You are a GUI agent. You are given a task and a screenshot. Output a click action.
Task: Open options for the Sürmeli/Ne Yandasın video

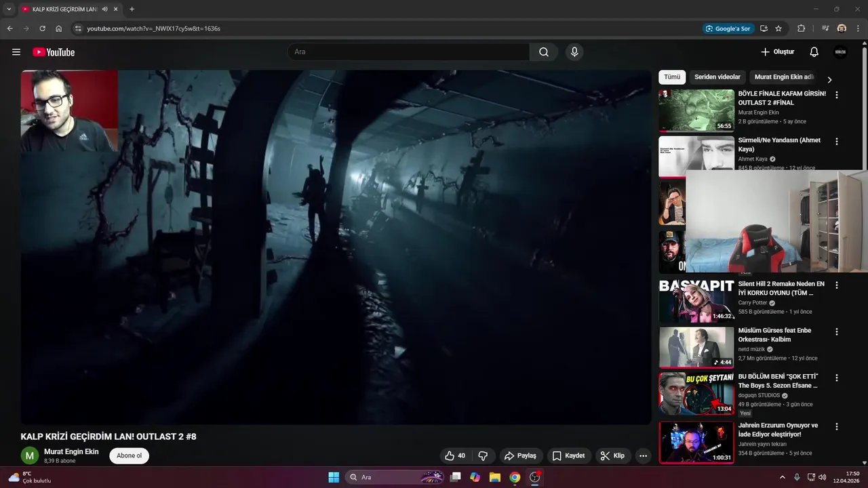click(x=837, y=142)
